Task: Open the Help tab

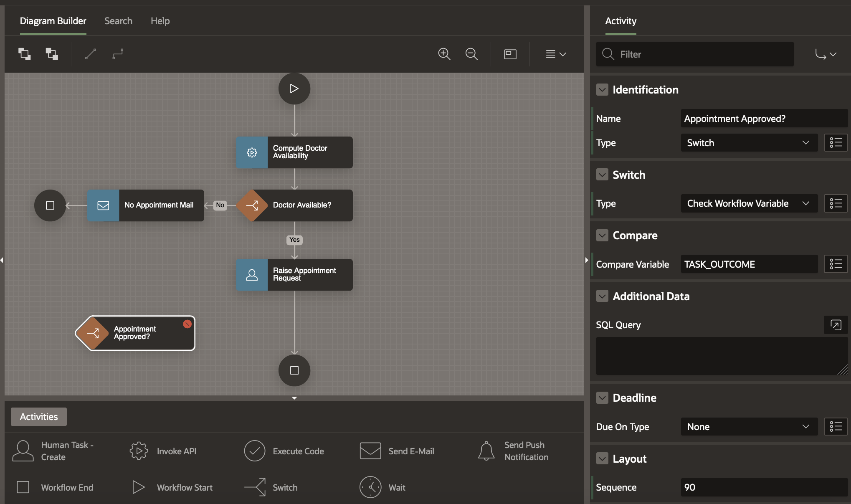Action: pyautogui.click(x=160, y=21)
